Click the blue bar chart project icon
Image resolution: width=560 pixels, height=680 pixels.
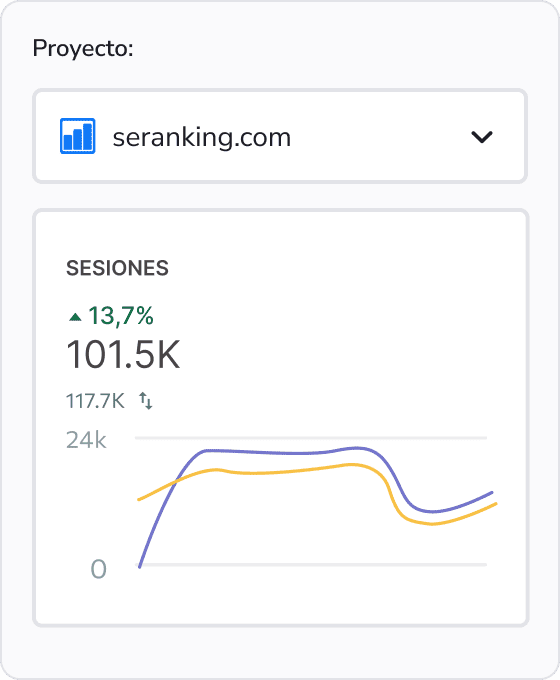click(78, 136)
